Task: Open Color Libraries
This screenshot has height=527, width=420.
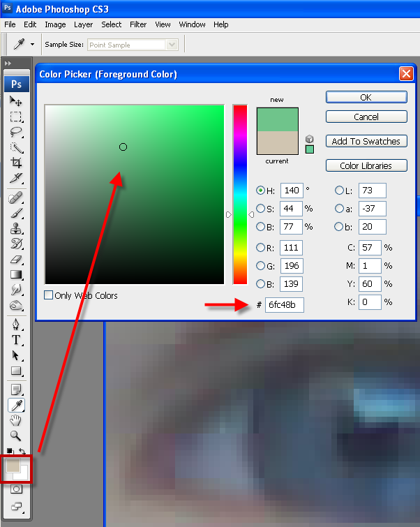Action: pyautogui.click(x=366, y=165)
